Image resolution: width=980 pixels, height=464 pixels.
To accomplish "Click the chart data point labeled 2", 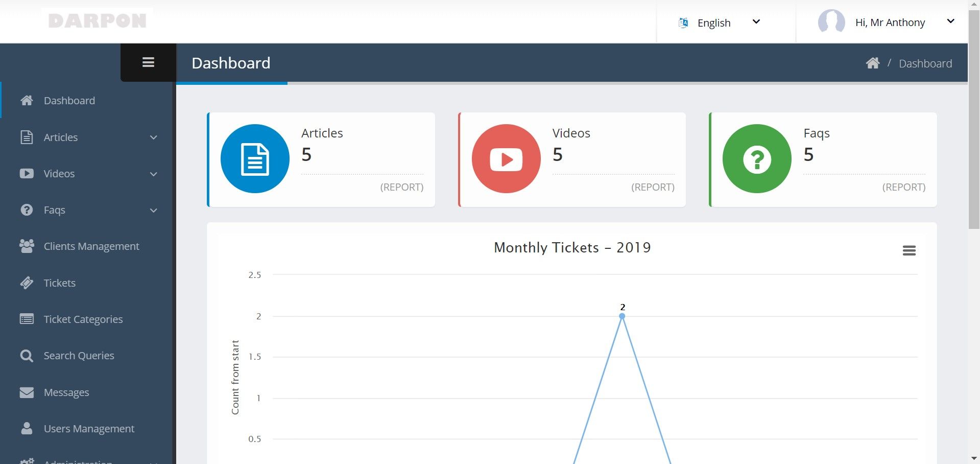I will [622, 316].
